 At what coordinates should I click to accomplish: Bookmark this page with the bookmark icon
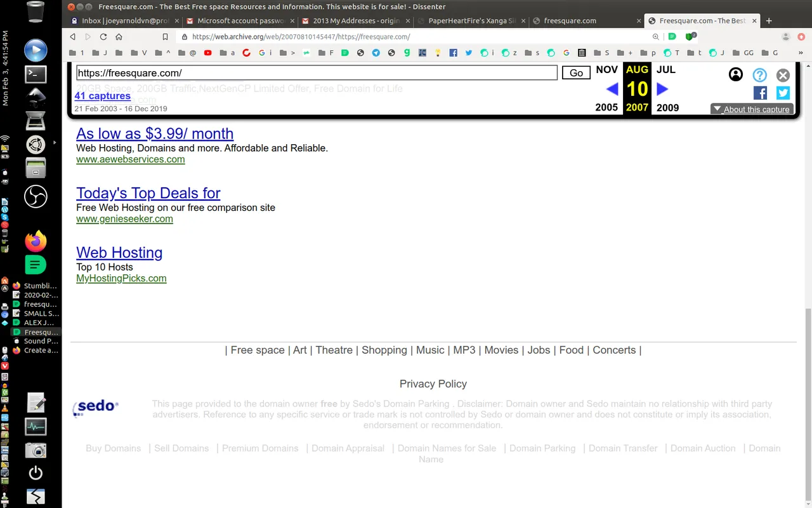tap(165, 37)
